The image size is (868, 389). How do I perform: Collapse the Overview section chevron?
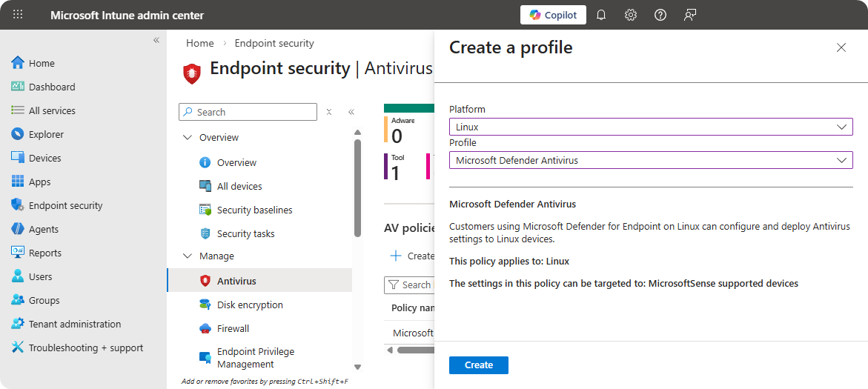(x=187, y=138)
